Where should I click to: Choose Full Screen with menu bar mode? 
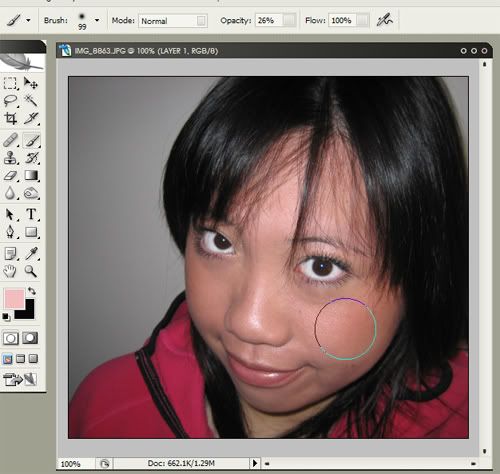20,359
